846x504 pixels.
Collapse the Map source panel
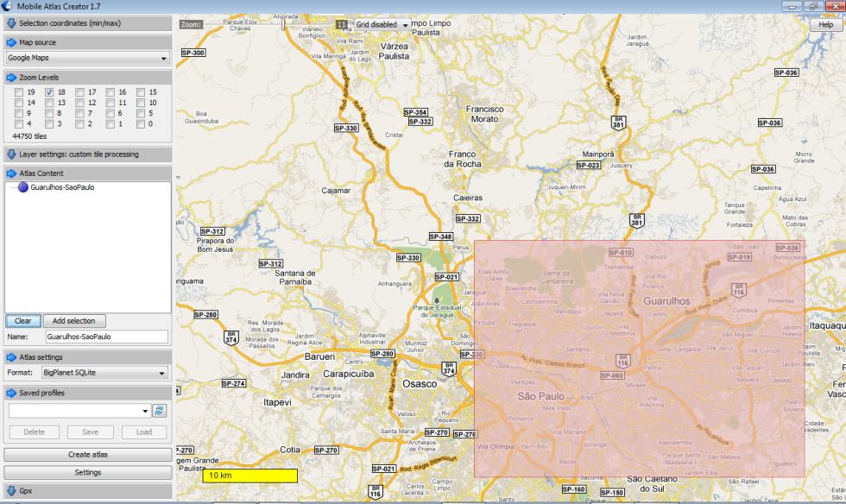point(88,42)
